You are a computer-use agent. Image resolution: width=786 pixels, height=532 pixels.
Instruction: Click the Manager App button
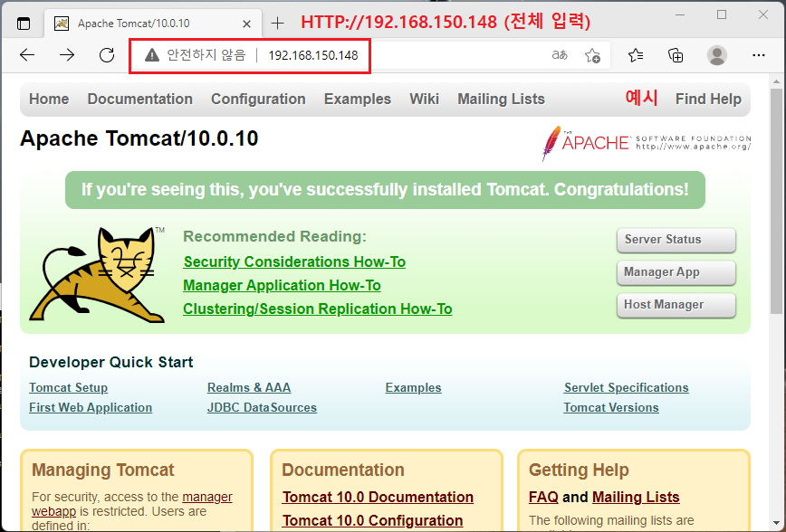(676, 272)
